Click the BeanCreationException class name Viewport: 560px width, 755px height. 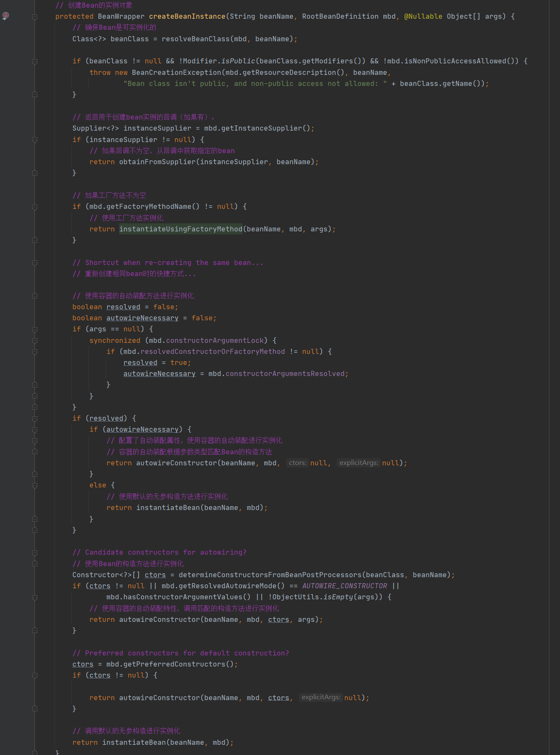[x=176, y=72]
